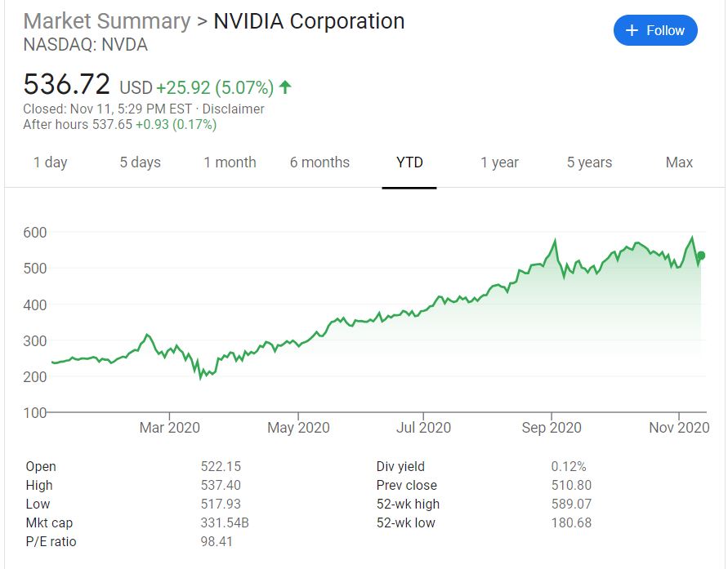This screenshot has width=728, height=569.
Task: Show the 6 months price chart
Action: tap(320, 162)
